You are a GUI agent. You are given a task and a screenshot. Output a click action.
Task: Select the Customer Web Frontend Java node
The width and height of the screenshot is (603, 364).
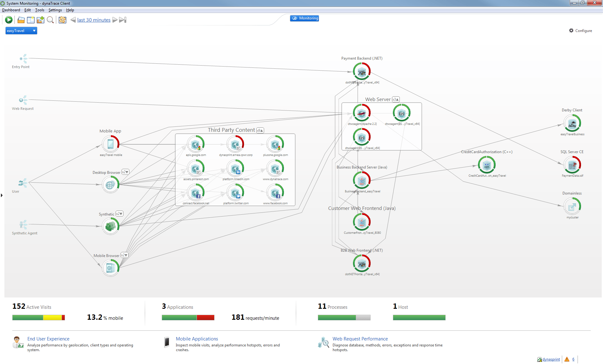pos(362,222)
